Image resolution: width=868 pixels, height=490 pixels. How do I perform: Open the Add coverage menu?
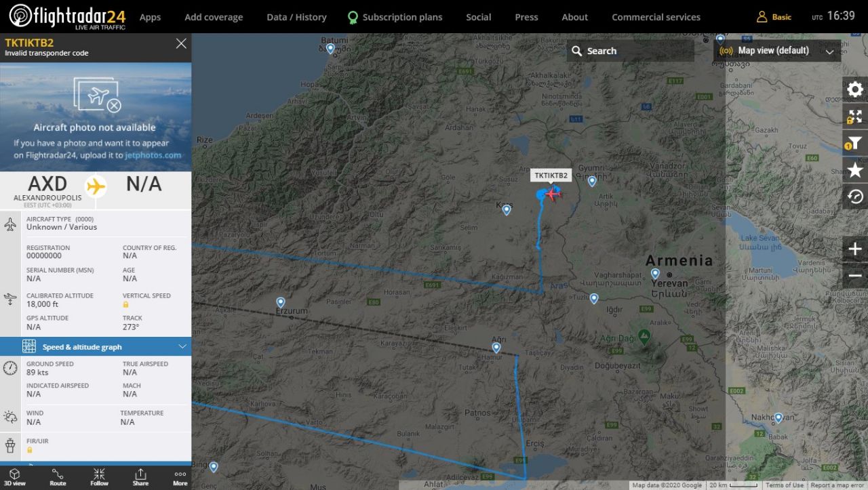(x=214, y=17)
